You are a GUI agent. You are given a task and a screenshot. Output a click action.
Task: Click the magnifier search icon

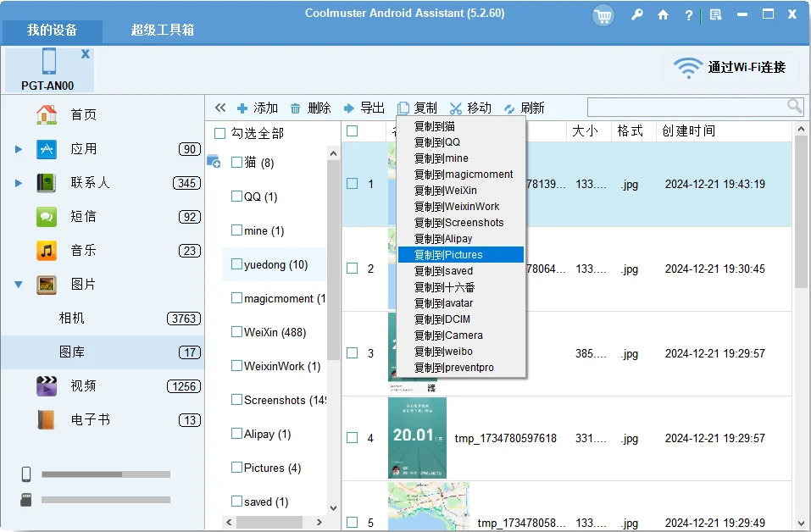tap(794, 107)
